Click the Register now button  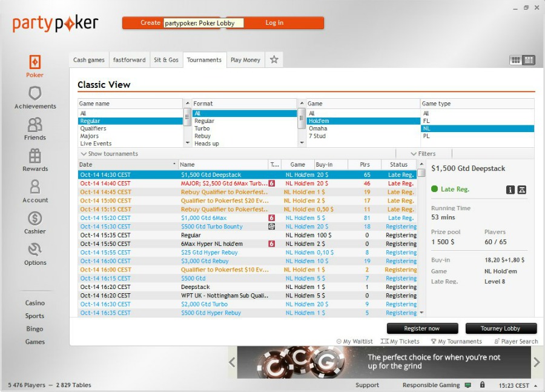(422, 328)
